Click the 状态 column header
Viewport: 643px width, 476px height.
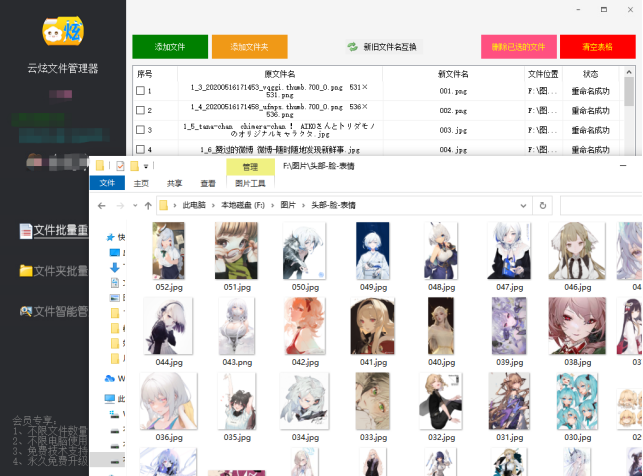[x=591, y=74]
